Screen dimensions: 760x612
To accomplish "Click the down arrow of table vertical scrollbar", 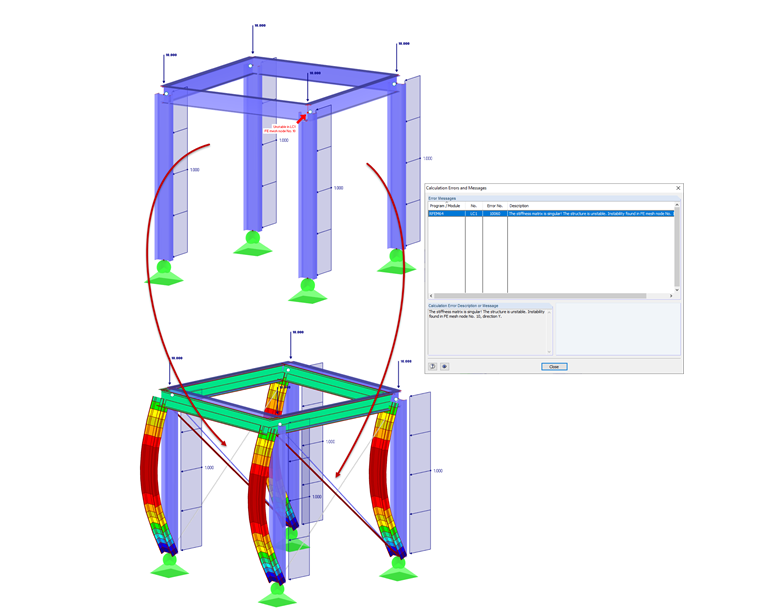I will [677, 290].
